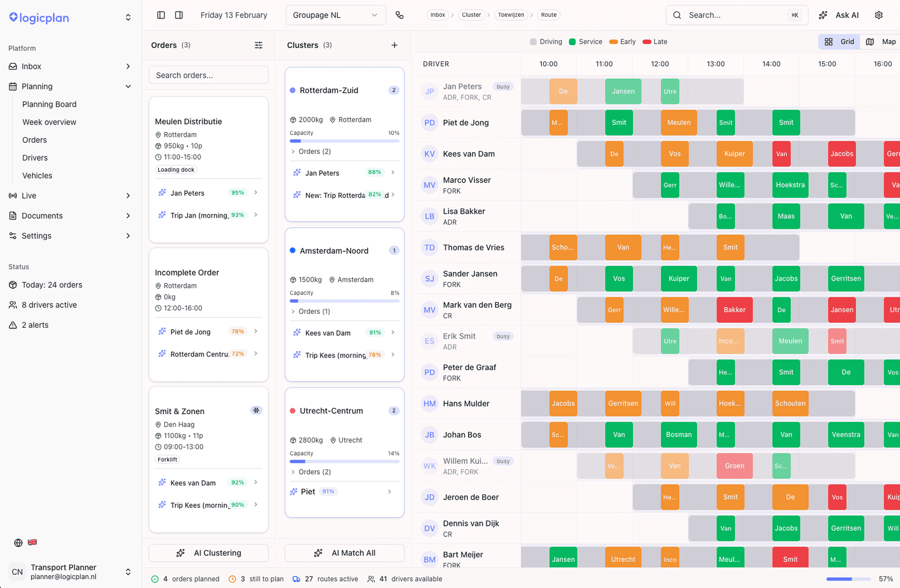Add a new cluster with plus icon

coord(395,45)
